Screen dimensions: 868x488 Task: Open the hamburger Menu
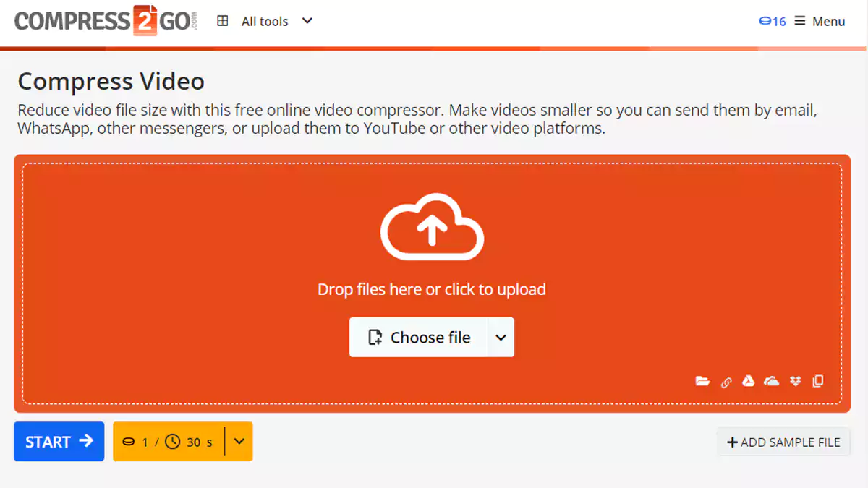[820, 22]
